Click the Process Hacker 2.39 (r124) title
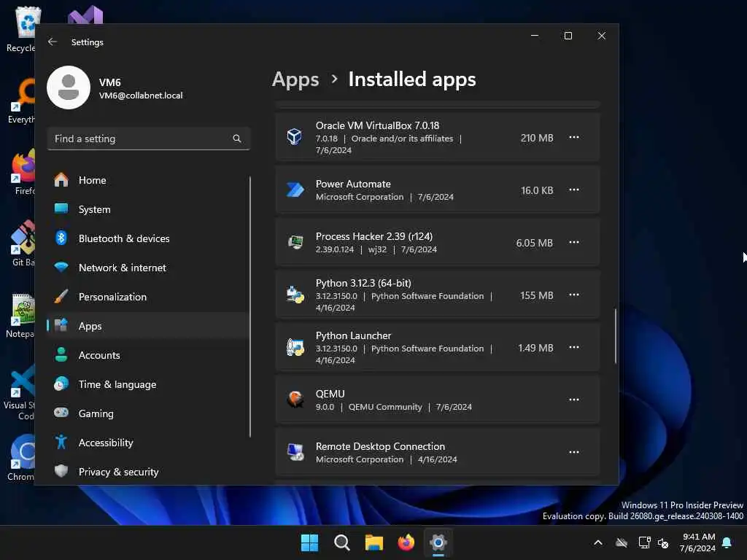 374,236
